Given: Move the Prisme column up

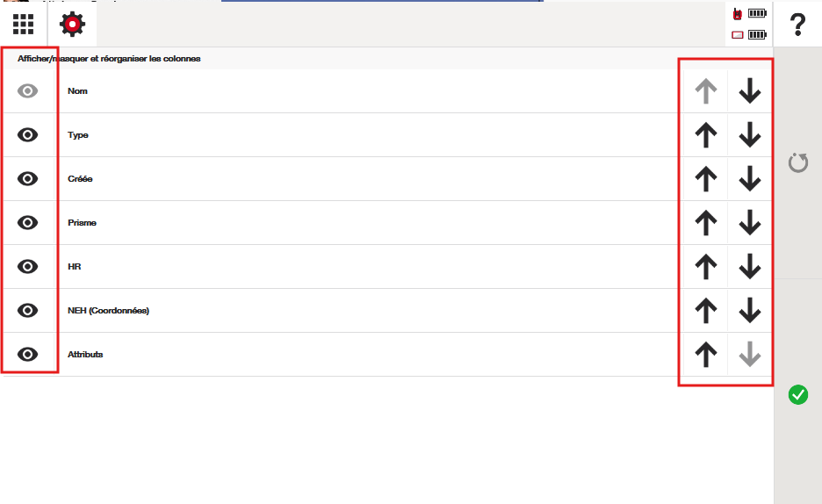Looking at the screenshot, I should [x=706, y=223].
